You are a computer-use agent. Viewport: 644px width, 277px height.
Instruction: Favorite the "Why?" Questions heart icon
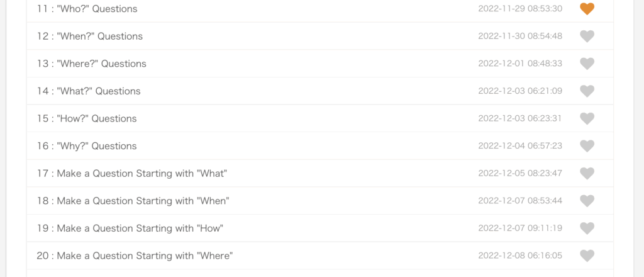tap(587, 146)
